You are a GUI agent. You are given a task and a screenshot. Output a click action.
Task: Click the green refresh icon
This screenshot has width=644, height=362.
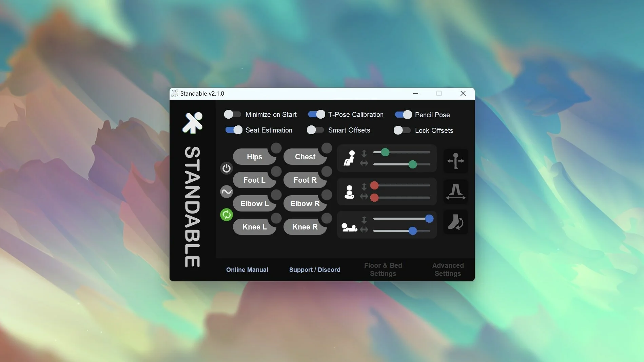coord(227,215)
